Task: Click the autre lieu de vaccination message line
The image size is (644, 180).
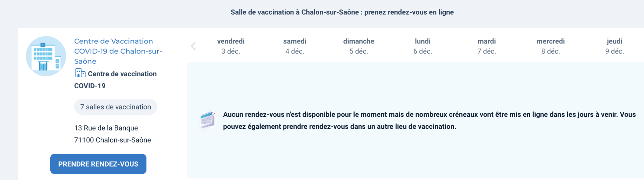Action: point(339,126)
